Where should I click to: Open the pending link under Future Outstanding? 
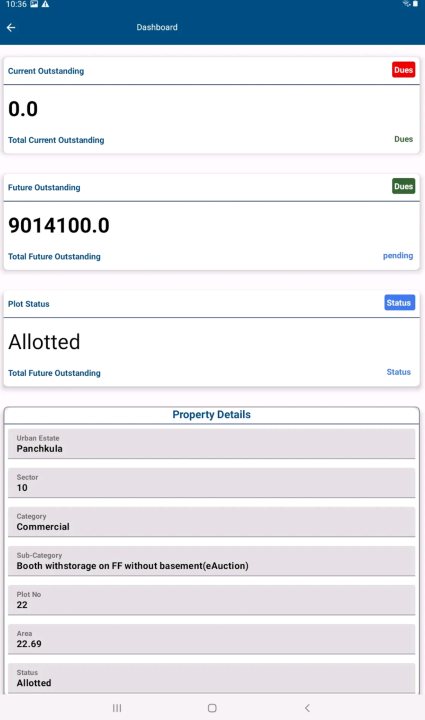pos(398,255)
